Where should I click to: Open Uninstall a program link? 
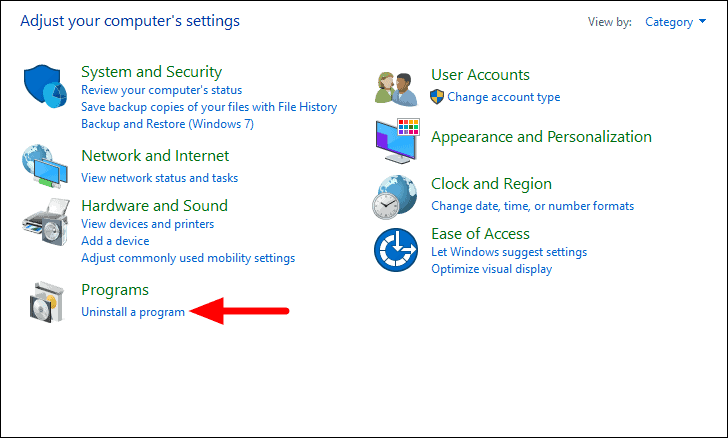pos(133,312)
